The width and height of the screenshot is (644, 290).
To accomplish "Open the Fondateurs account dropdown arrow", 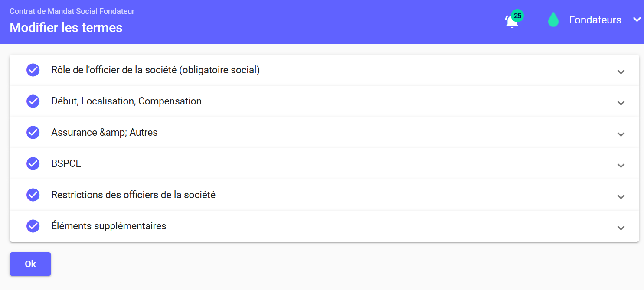I will pyautogui.click(x=637, y=20).
